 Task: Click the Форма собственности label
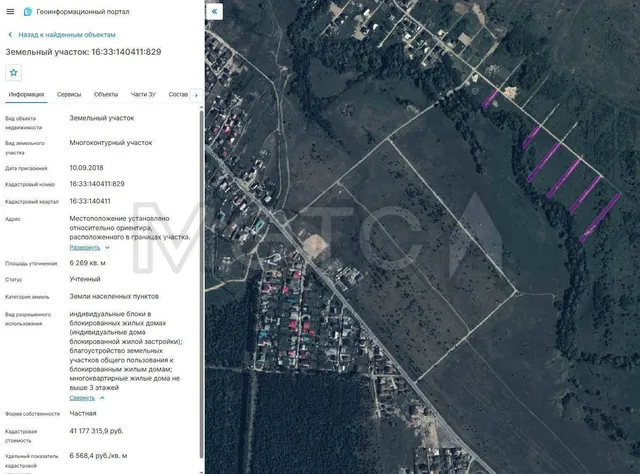[32, 414]
